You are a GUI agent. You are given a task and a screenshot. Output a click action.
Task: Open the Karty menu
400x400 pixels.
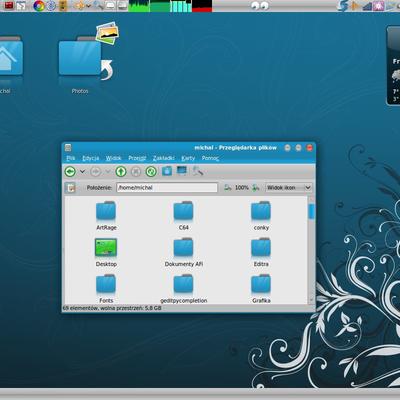pyautogui.click(x=188, y=158)
